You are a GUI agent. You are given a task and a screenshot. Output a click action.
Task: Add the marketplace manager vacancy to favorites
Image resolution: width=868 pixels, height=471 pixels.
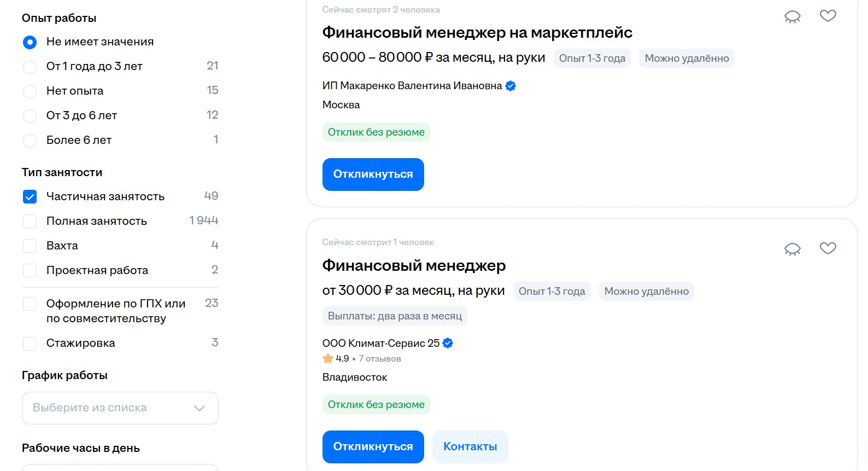tap(828, 16)
